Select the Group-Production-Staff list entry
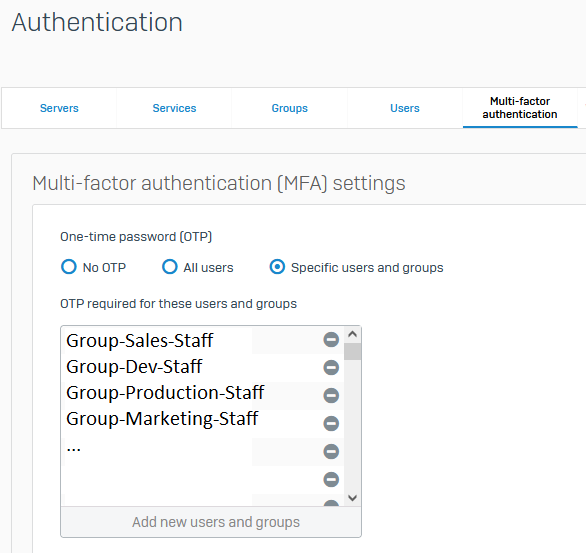This screenshot has height=553, width=586. [165, 393]
